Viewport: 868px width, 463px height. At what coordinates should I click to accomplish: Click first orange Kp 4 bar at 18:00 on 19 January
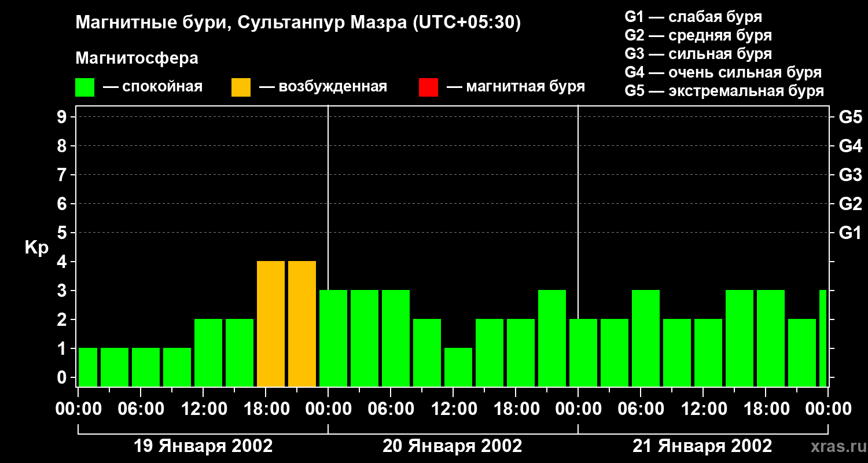271,324
